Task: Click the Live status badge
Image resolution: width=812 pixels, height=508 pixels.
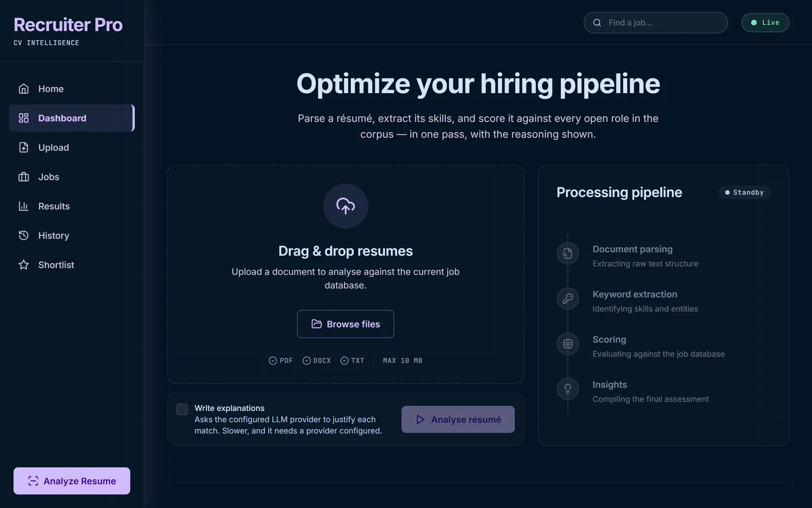Action: coord(765,23)
